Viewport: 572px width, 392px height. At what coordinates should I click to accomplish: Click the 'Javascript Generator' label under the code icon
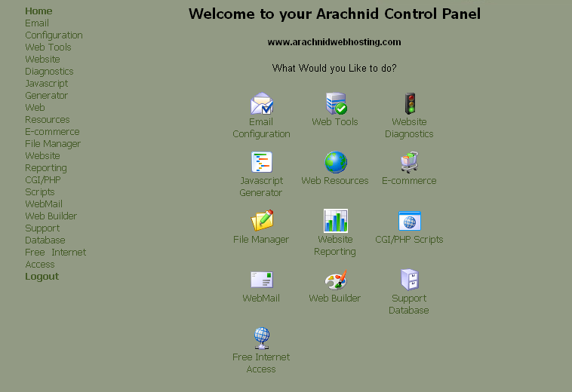[x=261, y=186]
